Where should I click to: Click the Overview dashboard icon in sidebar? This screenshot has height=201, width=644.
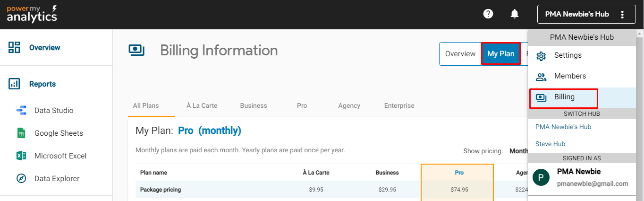[15, 47]
